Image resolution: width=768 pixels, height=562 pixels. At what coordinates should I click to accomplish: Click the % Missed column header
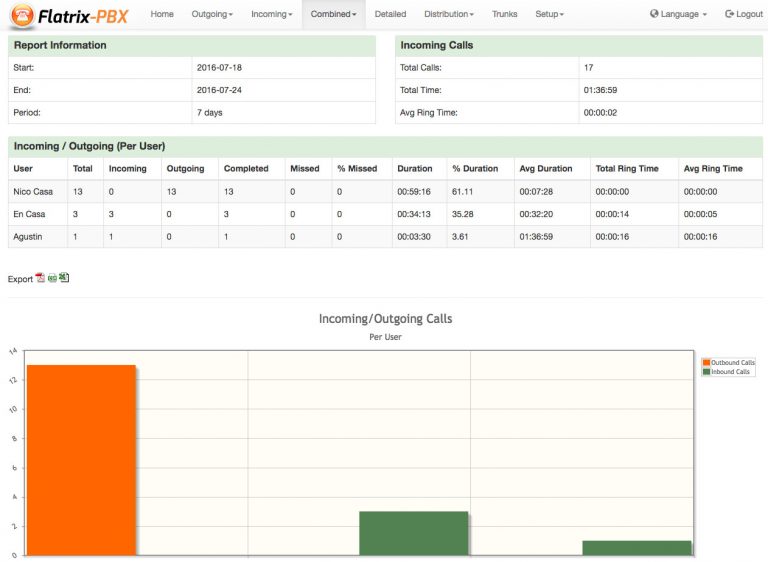coord(357,169)
